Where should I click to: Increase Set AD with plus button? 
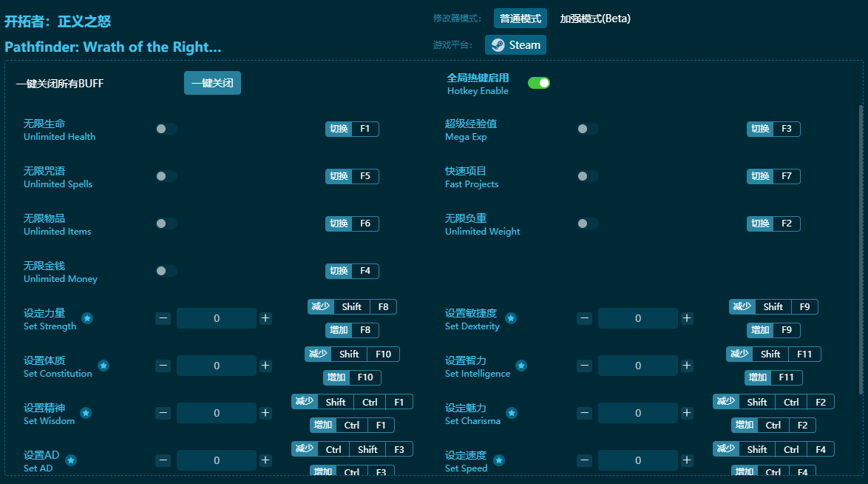pyautogui.click(x=265, y=460)
